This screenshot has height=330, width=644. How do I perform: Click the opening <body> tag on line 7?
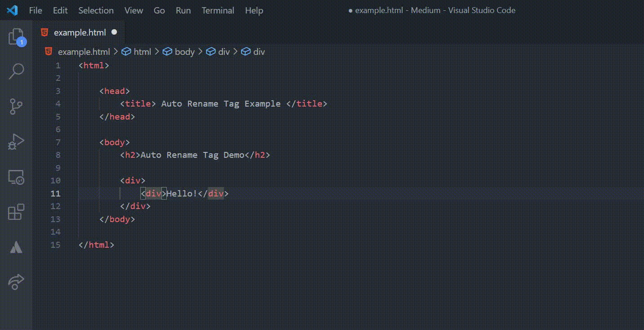click(115, 143)
